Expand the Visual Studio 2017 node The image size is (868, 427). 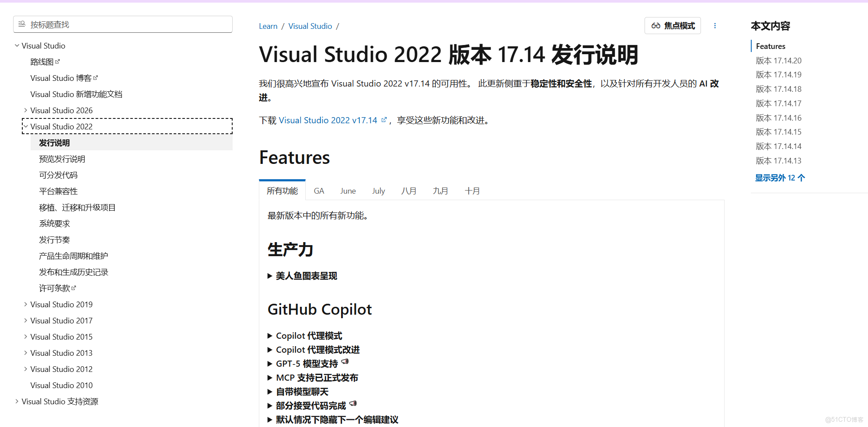tap(26, 320)
